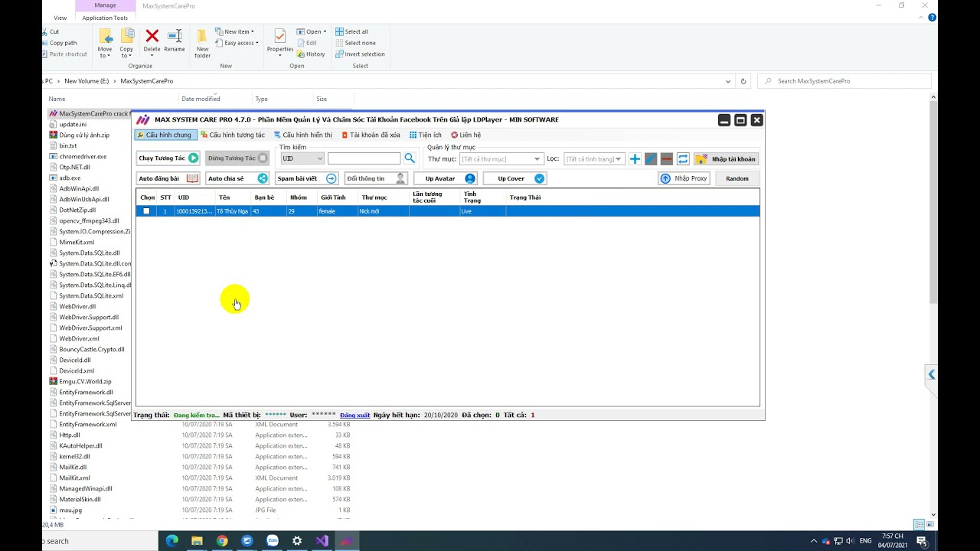This screenshot has height=551, width=980.
Task: Click History in Explorer ribbon
Action: [312, 54]
